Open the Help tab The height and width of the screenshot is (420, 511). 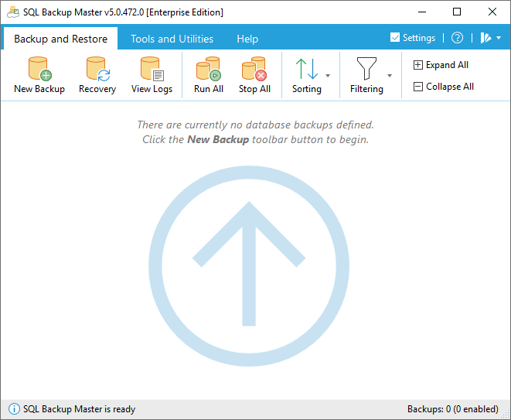[247, 39]
